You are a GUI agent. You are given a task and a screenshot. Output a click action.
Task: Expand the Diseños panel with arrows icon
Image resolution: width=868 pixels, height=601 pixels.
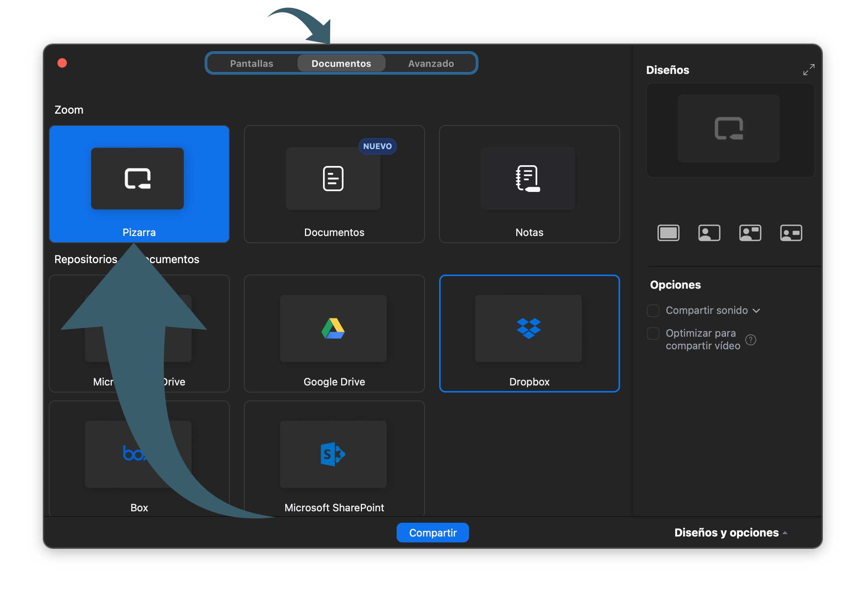click(809, 70)
